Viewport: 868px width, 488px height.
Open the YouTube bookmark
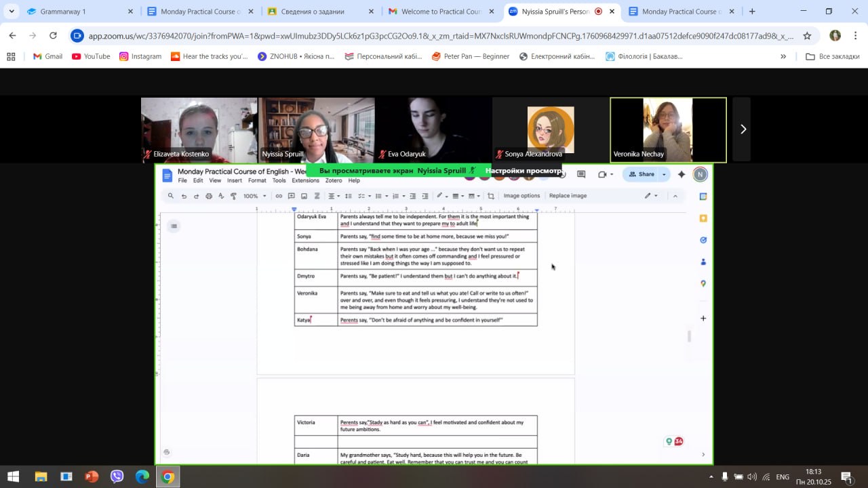click(91, 56)
